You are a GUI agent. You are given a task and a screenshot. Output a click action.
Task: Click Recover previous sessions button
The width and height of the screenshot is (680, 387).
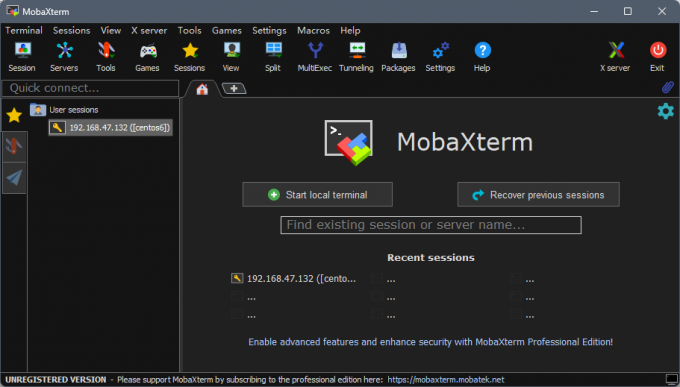538,194
